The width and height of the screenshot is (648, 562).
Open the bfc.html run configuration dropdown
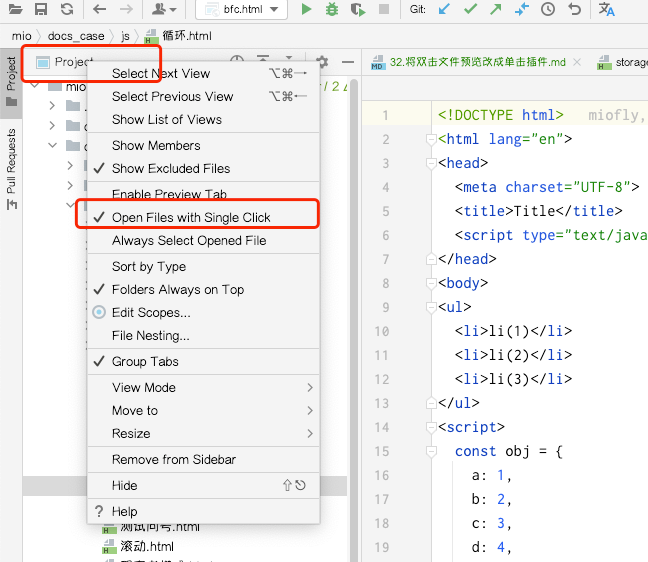(241, 9)
